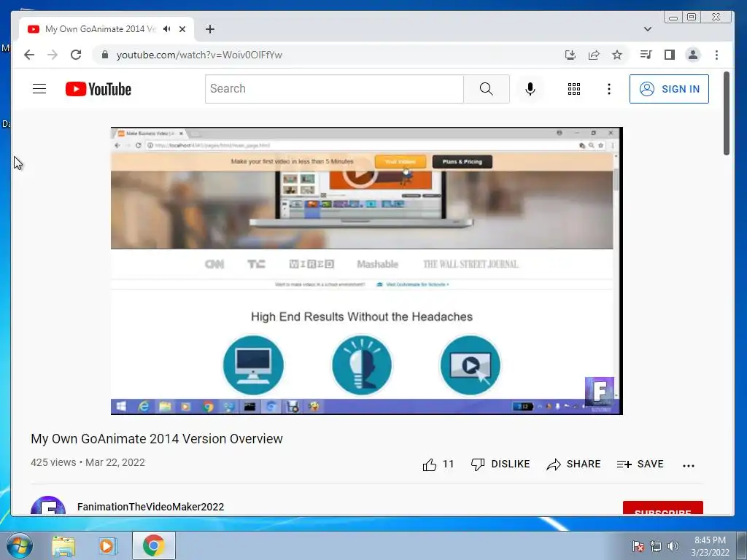Share this page from address bar

594,55
